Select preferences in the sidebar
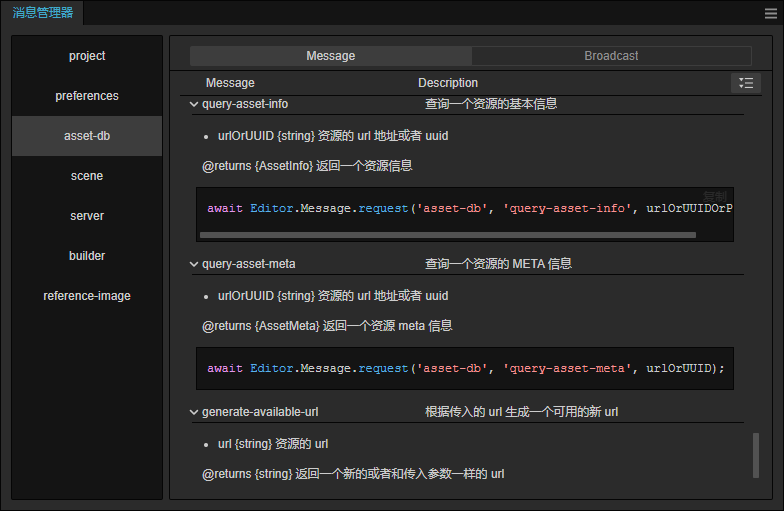Screen dimensions: 784x511 [87, 96]
